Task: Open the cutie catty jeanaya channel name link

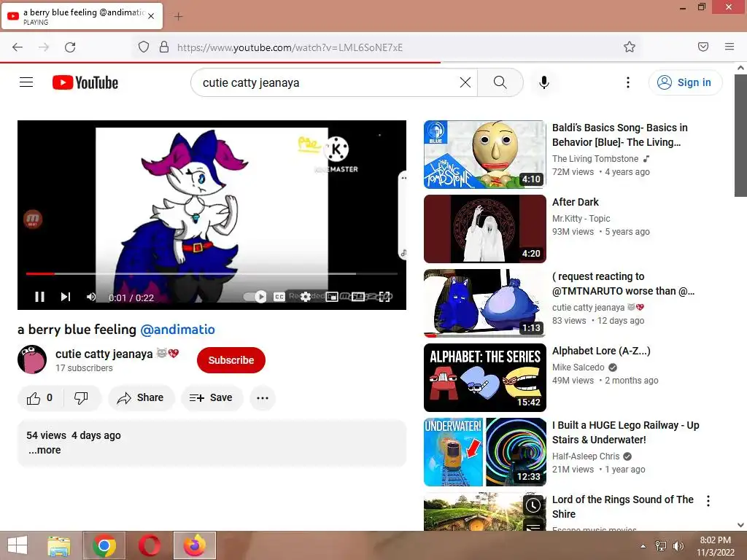Action: 104,354
